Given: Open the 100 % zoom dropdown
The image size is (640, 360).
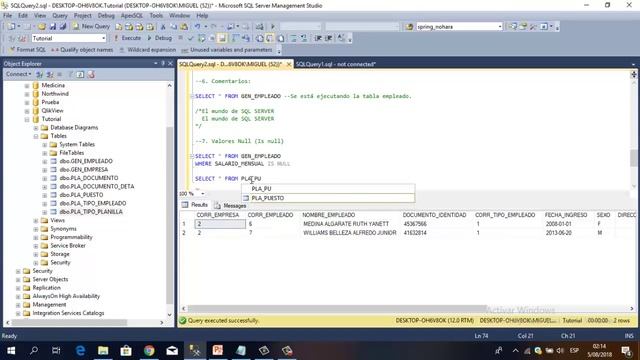Looking at the screenshot, I should coord(203,193).
